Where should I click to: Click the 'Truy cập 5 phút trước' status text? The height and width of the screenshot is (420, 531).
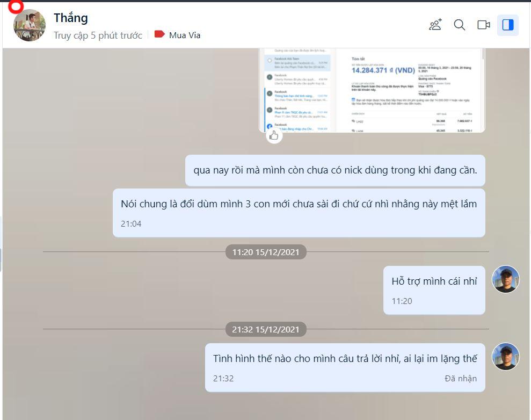98,35
